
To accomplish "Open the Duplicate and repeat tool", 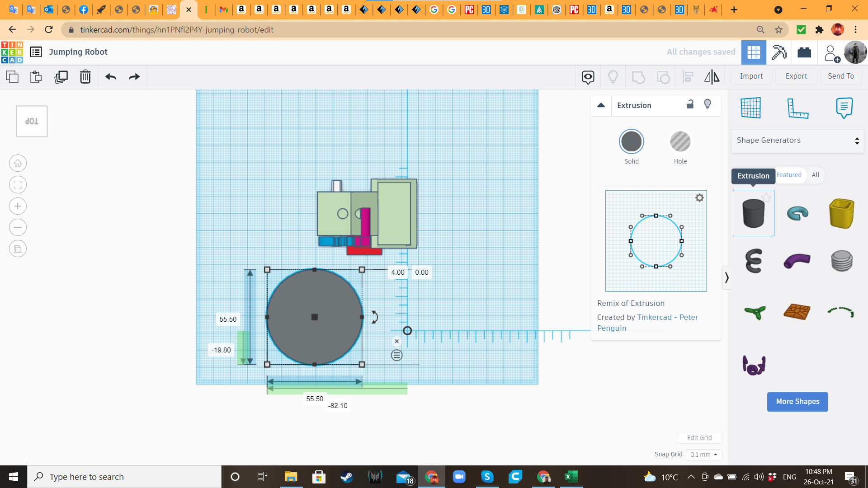I will point(61,77).
